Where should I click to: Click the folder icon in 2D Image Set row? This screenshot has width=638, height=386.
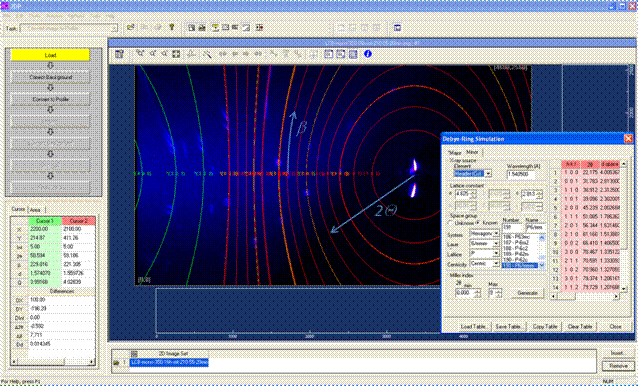click(117, 362)
